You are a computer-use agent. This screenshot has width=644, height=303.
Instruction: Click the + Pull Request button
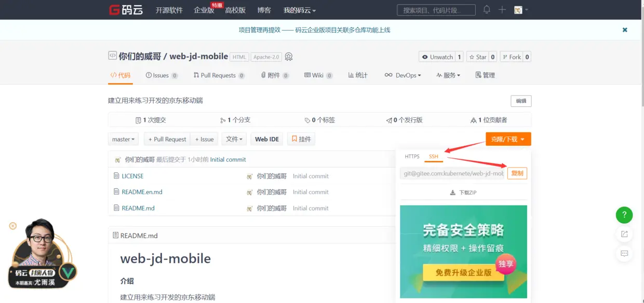[x=167, y=139]
